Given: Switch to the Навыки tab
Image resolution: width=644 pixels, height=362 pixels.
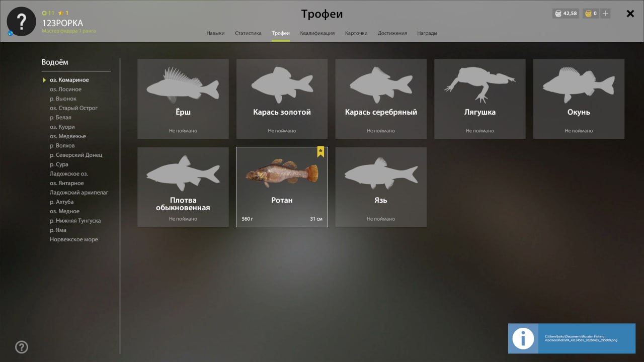Looking at the screenshot, I should click(215, 33).
